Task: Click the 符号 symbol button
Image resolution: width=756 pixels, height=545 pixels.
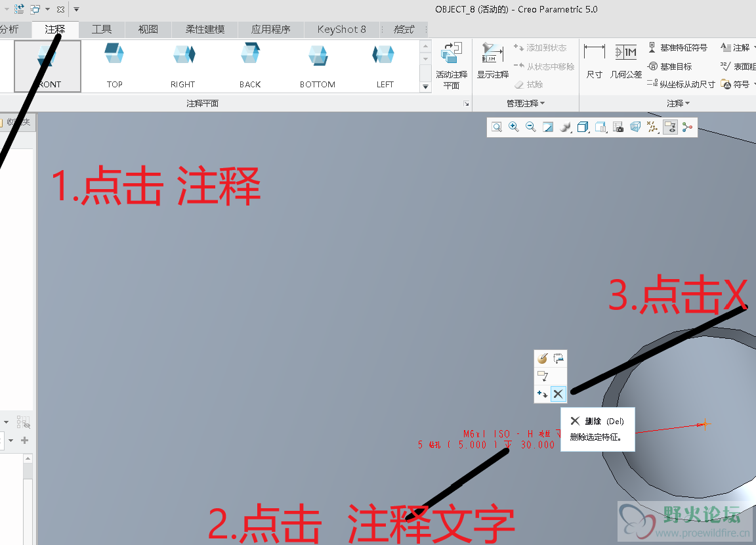Action: 736,85
